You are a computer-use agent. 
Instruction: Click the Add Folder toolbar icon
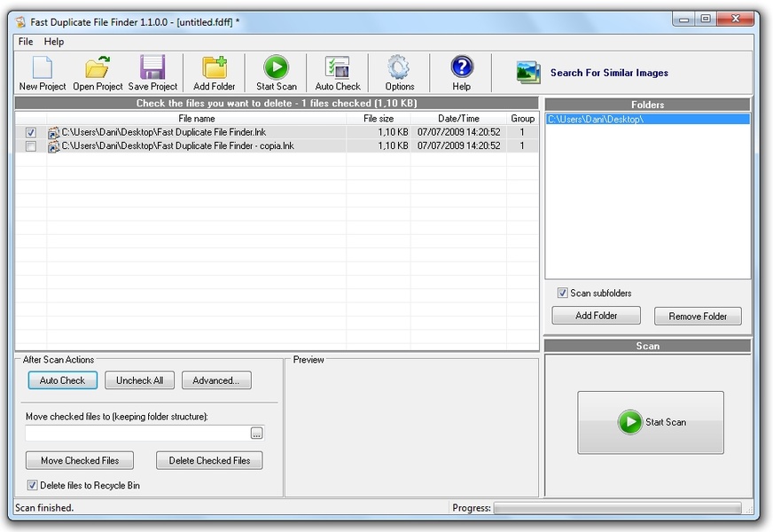[215, 68]
